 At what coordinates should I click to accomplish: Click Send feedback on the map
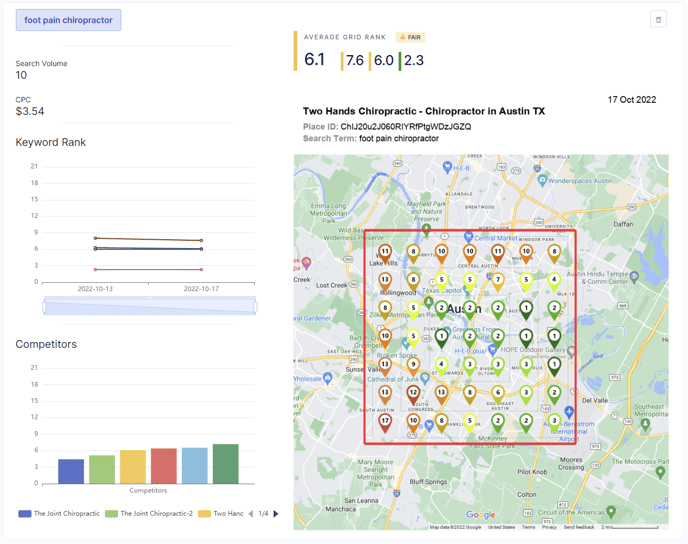coord(578,527)
